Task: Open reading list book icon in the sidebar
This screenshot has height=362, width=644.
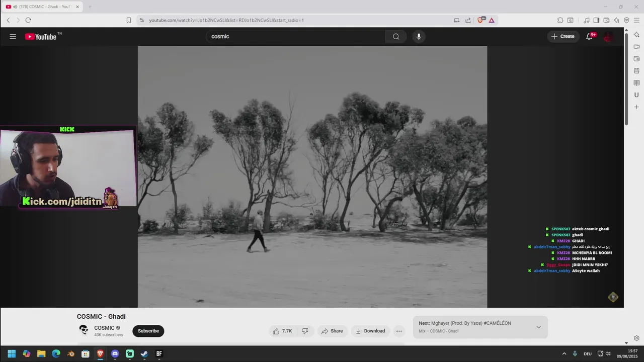Action: (636, 83)
